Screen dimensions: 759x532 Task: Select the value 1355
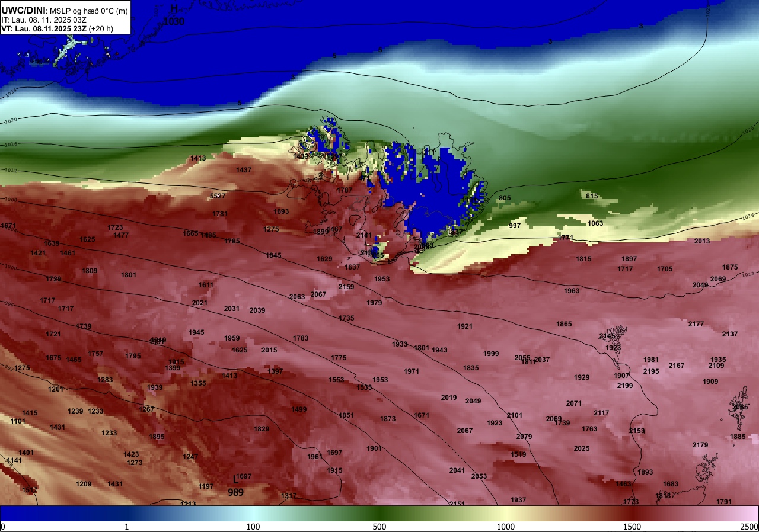[198, 383]
